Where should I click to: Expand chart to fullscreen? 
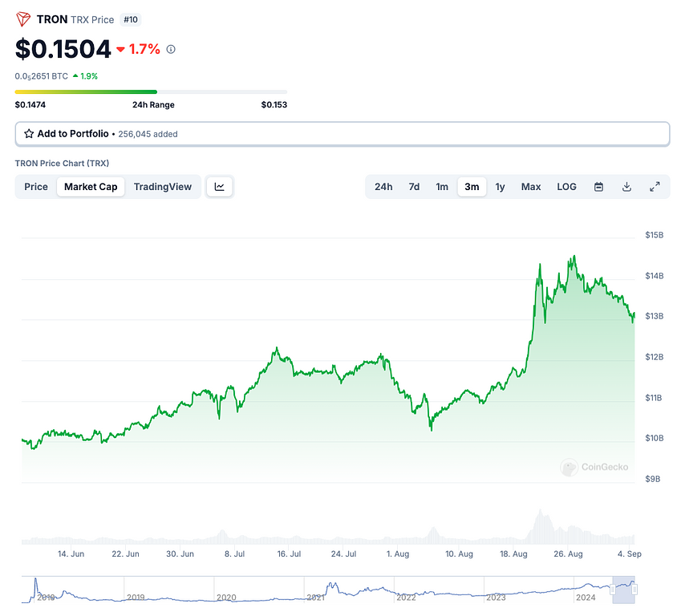point(655,187)
